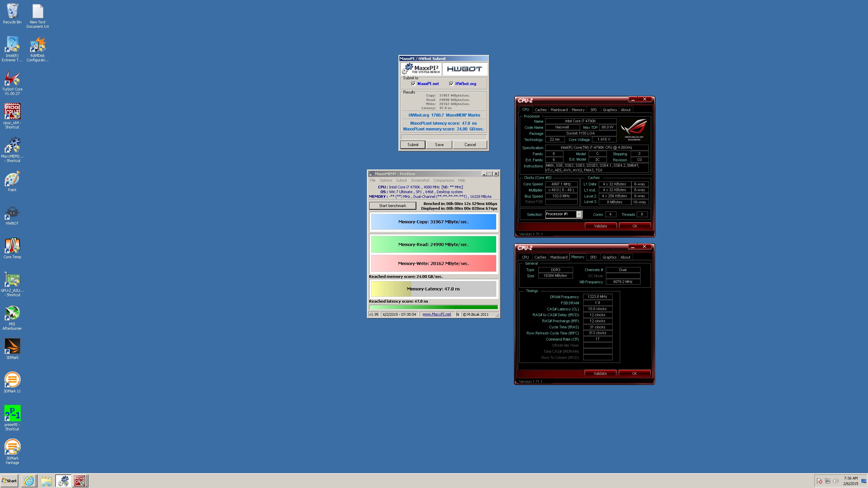868x488 pixels.
Task: Click Start benchmark button
Action: (x=392, y=206)
